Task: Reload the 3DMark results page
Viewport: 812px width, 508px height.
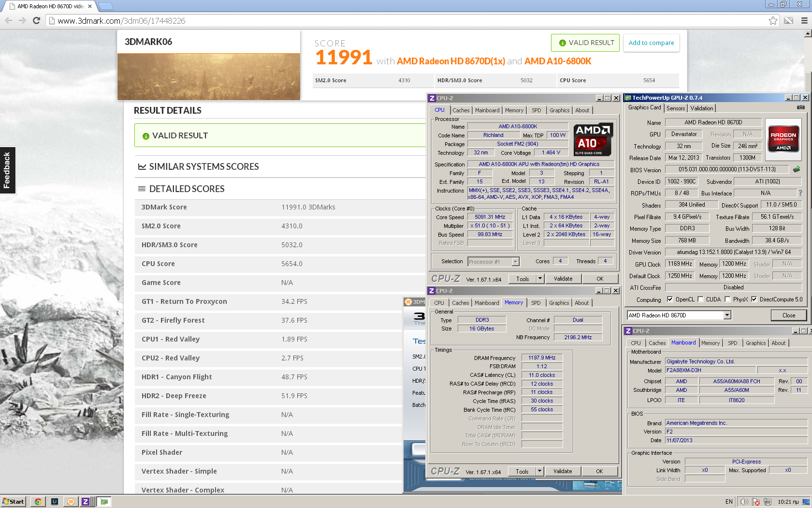Action: (36, 20)
